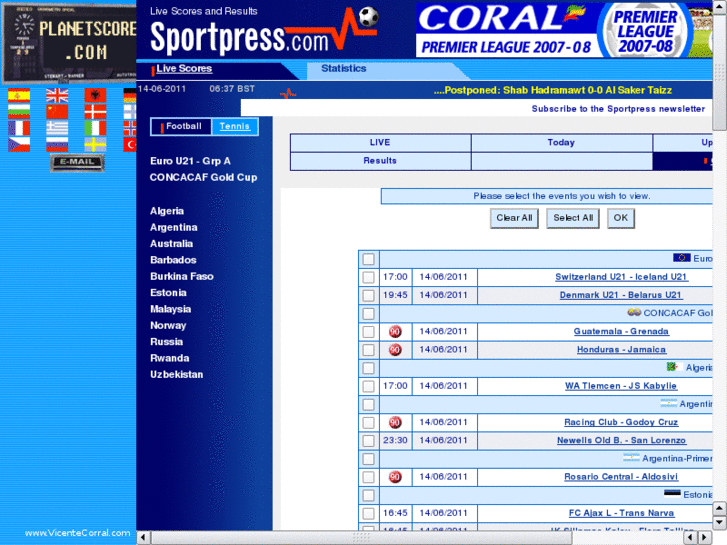
Task: Click the European Union flag icon in Euro header
Action: point(682,257)
